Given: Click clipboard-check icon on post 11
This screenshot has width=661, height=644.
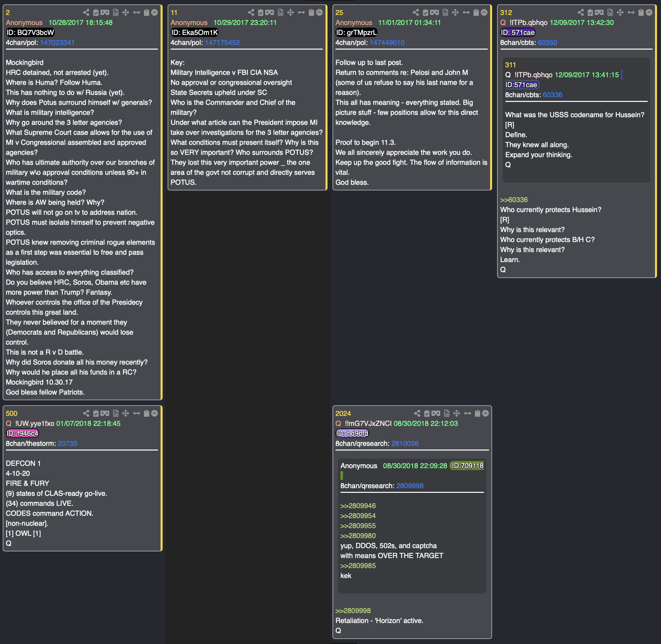Looking at the screenshot, I should coord(261,13).
